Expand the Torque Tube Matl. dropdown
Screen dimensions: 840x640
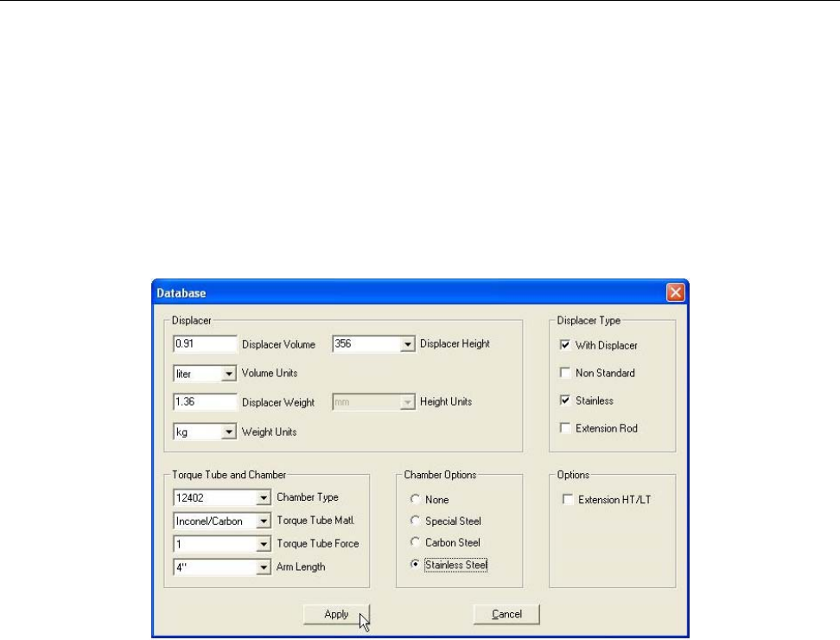(x=263, y=521)
